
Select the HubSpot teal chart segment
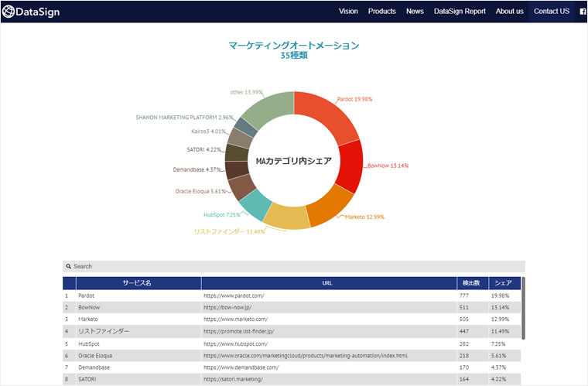(x=255, y=205)
